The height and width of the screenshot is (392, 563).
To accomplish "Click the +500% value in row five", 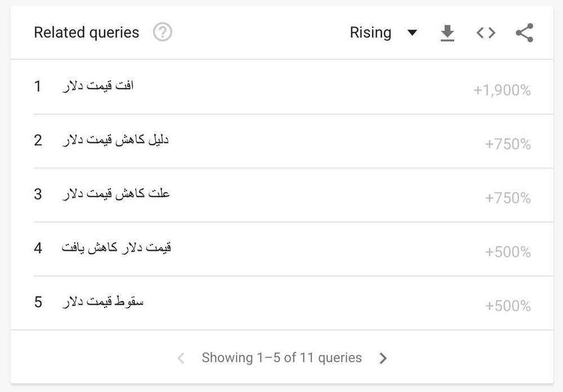I will click(x=508, y=306).
